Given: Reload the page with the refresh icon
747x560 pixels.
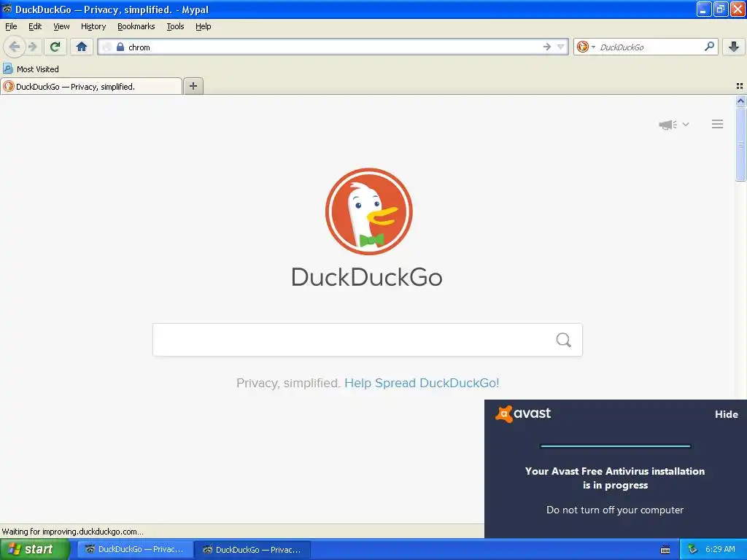Looking at the screenshot, I should pos(55,47).
